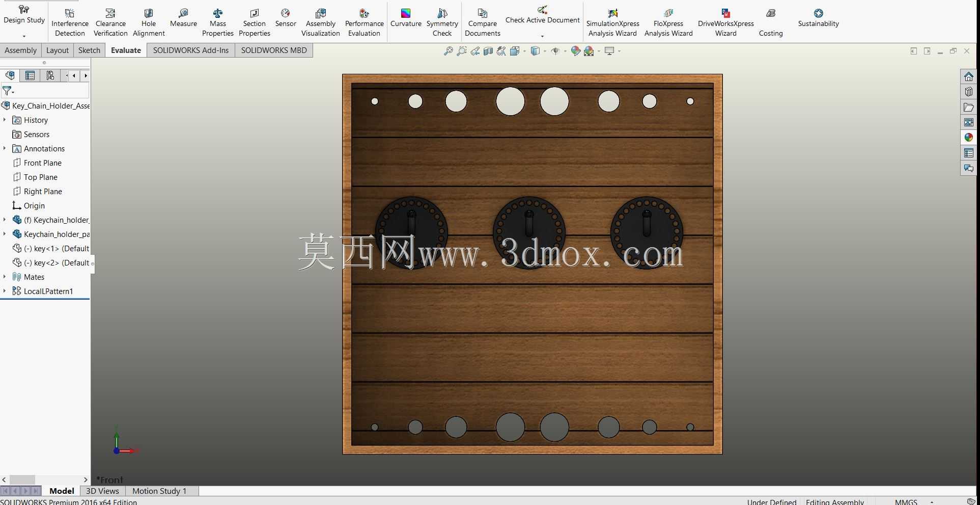Open Mass Properties
Viewport: 980px width, 505px height.
218,23
